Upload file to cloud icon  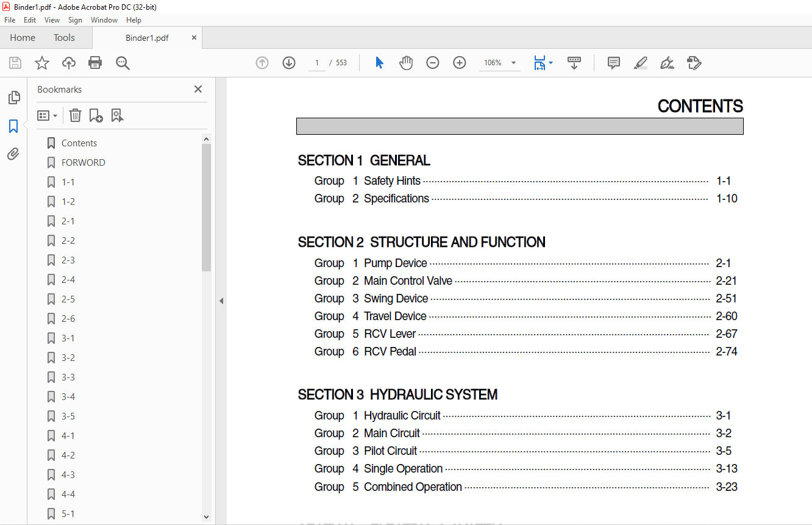coord(69,63)
